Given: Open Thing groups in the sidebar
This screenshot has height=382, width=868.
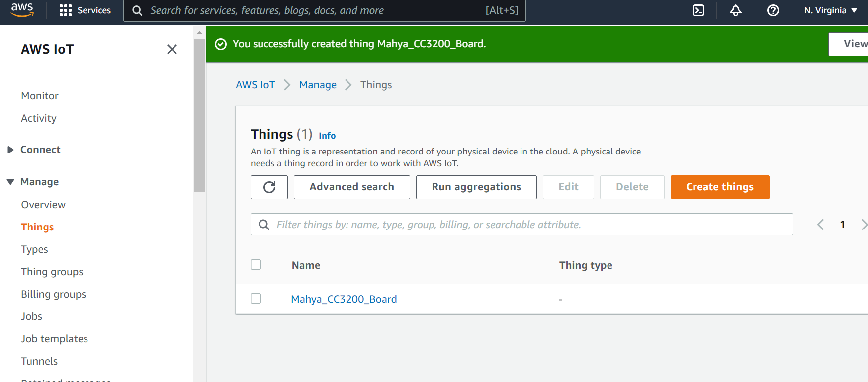Looking at the screenshot, I should coord(52,272).
